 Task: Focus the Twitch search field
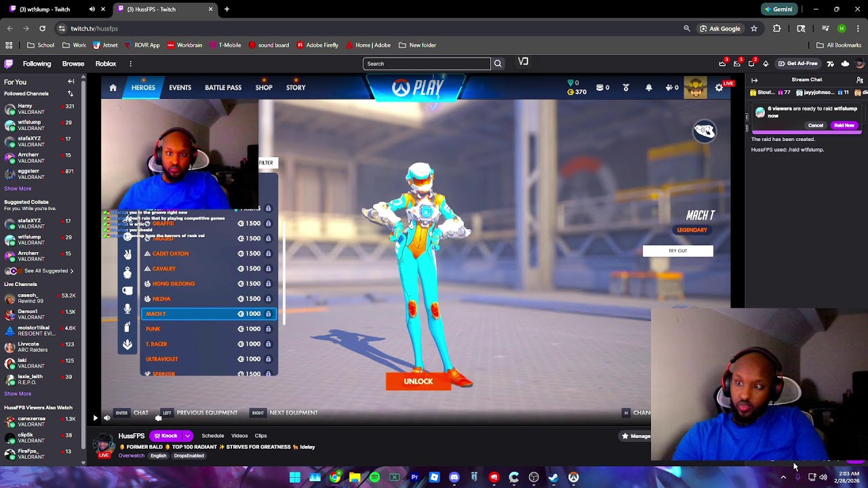427,64
